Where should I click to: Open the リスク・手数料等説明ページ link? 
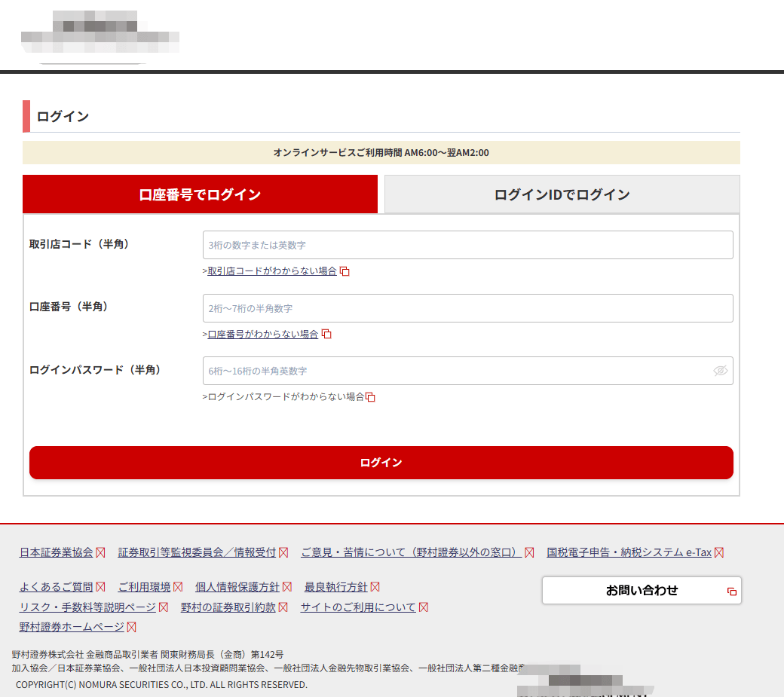(88, 607)
